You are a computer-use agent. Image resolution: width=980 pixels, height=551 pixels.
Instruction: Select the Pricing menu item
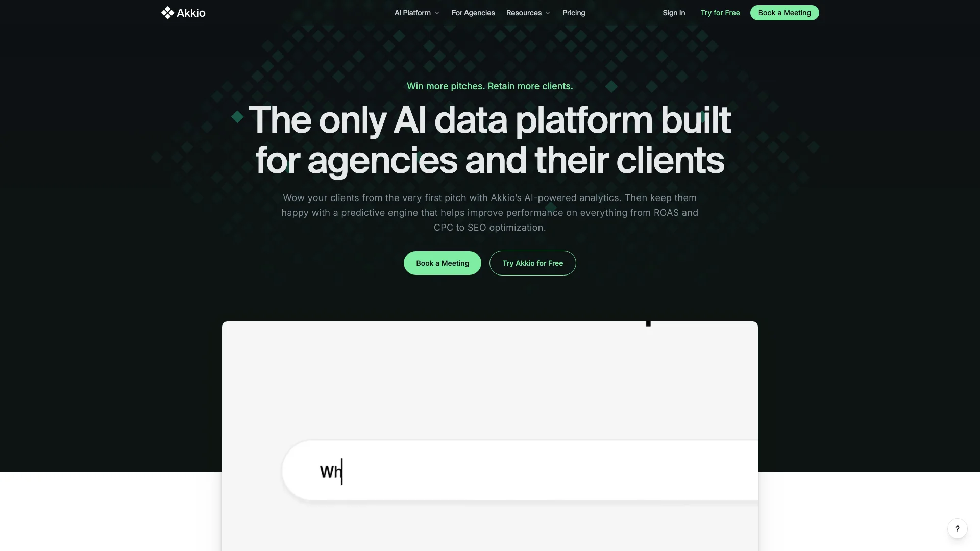pyautogui.click(x=574, y=13)
